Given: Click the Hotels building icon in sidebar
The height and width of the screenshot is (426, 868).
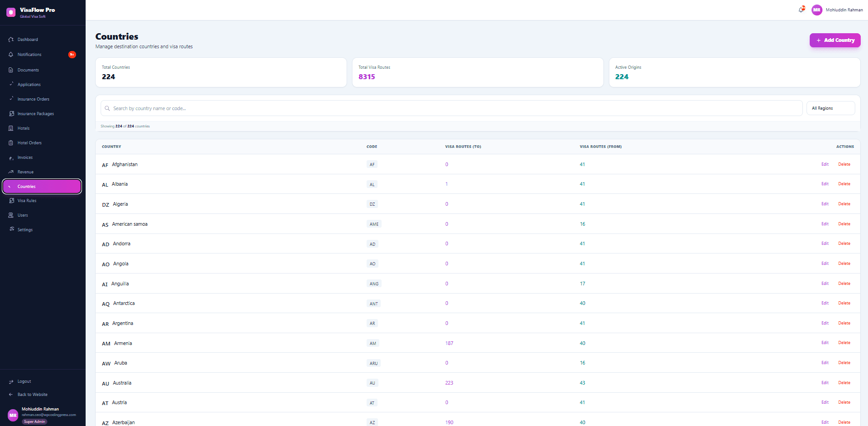Looking at the screenshot, I should [11, 128].
